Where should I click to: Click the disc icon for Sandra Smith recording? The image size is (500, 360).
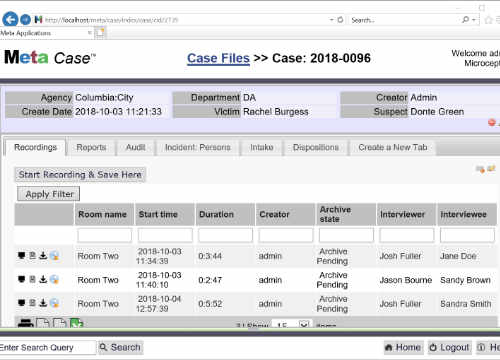(x=54, y=303)
